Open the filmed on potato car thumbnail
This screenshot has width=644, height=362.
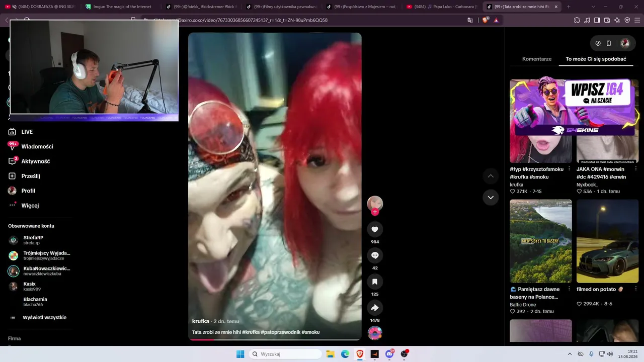point(607,241)
